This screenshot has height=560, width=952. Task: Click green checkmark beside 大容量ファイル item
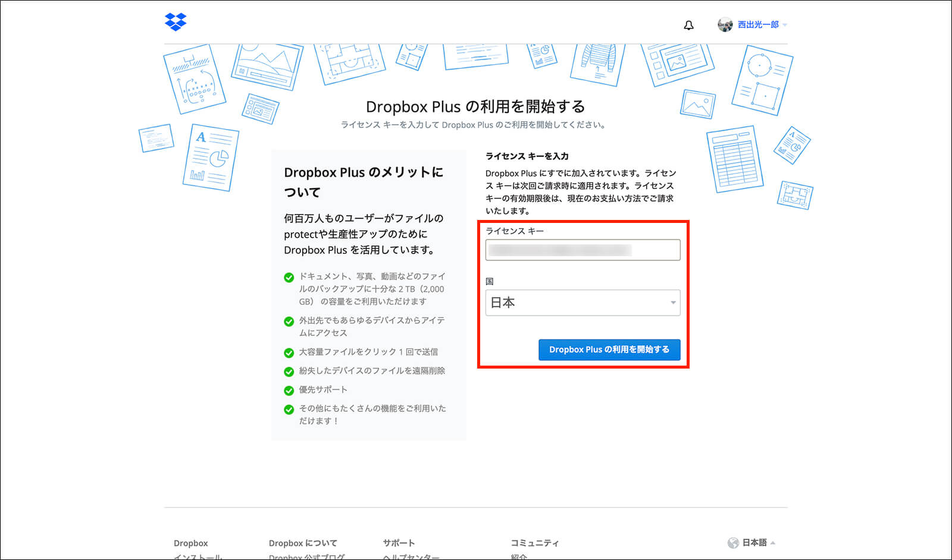[289, 353]
